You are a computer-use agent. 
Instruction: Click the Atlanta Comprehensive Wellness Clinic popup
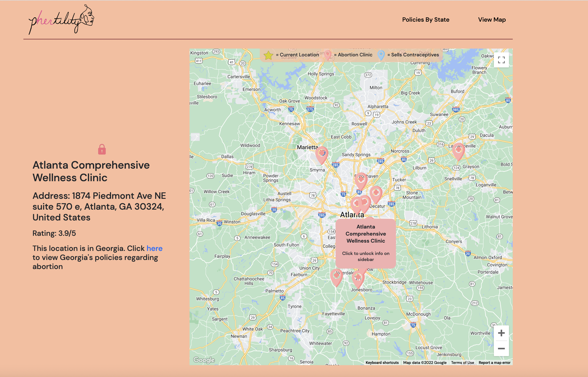click(365, 243)
